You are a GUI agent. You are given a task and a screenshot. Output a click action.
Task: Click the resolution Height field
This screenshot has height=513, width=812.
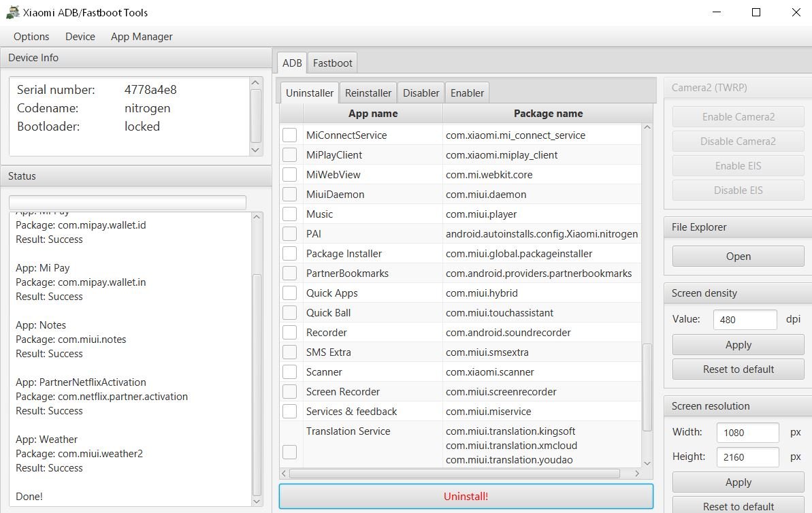tap(747, 457)
